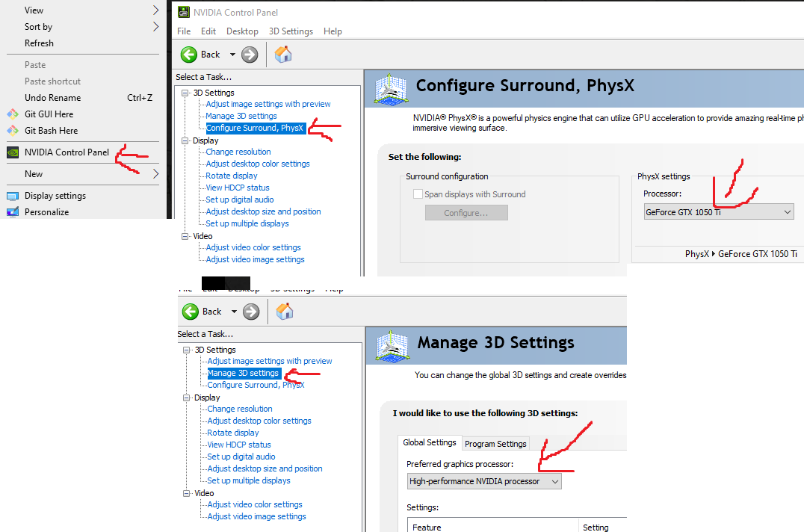Screen dimensions: 804x532
Task: Click the Manage 3D Settings header icon
Action: click(x=393, y=345)
